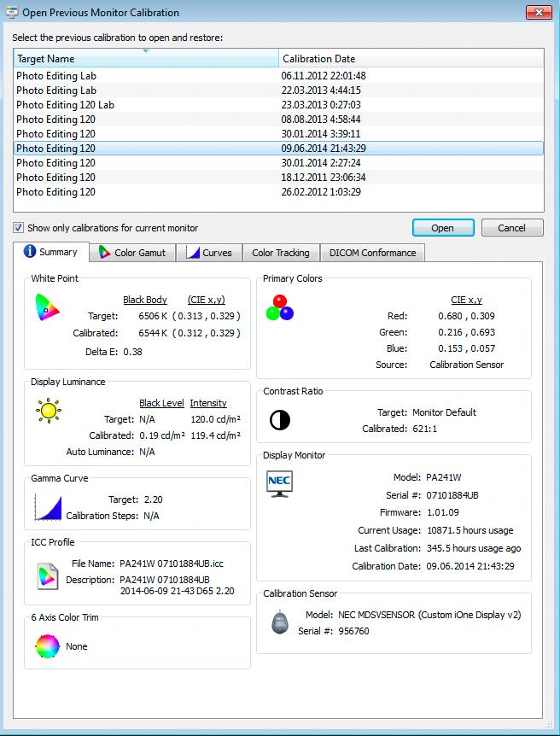Click monitor model PA241W
The height and width of the screenshot is (736, 560).
444,477
